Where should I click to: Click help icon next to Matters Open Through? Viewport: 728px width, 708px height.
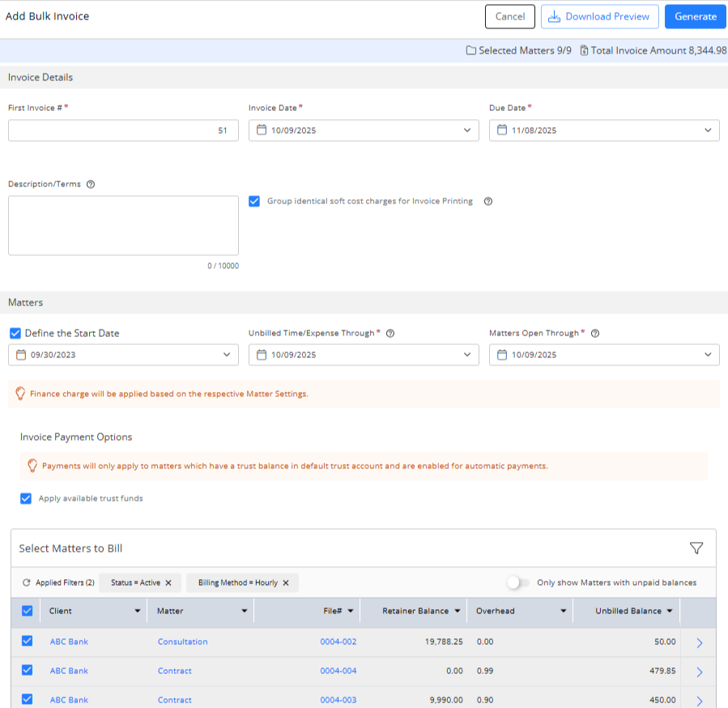(595, 333)
